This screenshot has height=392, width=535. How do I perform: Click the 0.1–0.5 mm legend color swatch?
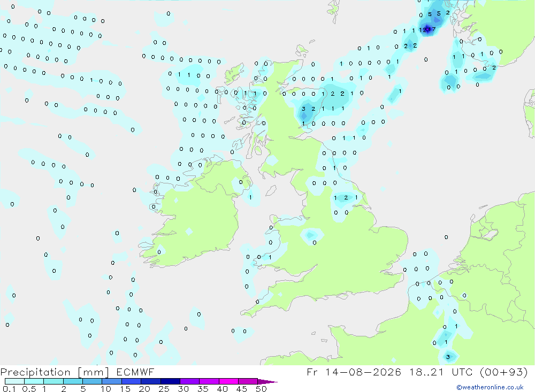coord(14,381)
